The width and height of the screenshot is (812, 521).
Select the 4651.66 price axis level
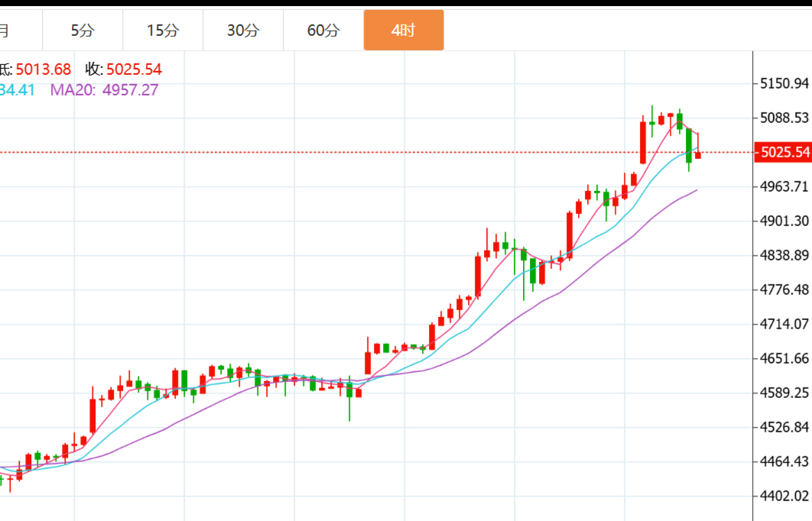(x=784, y=358)
